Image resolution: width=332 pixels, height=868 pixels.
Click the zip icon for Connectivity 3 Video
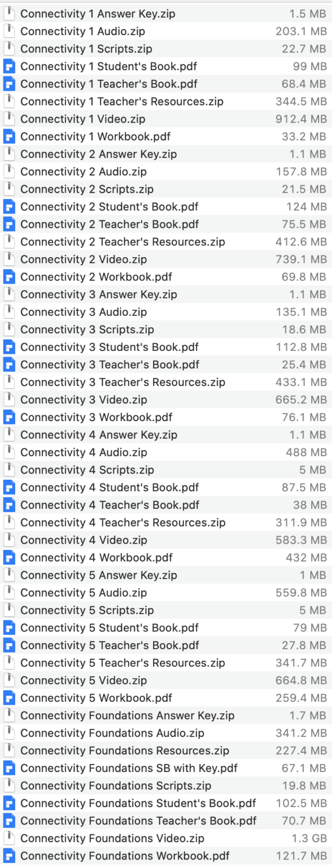click(9, 400)
